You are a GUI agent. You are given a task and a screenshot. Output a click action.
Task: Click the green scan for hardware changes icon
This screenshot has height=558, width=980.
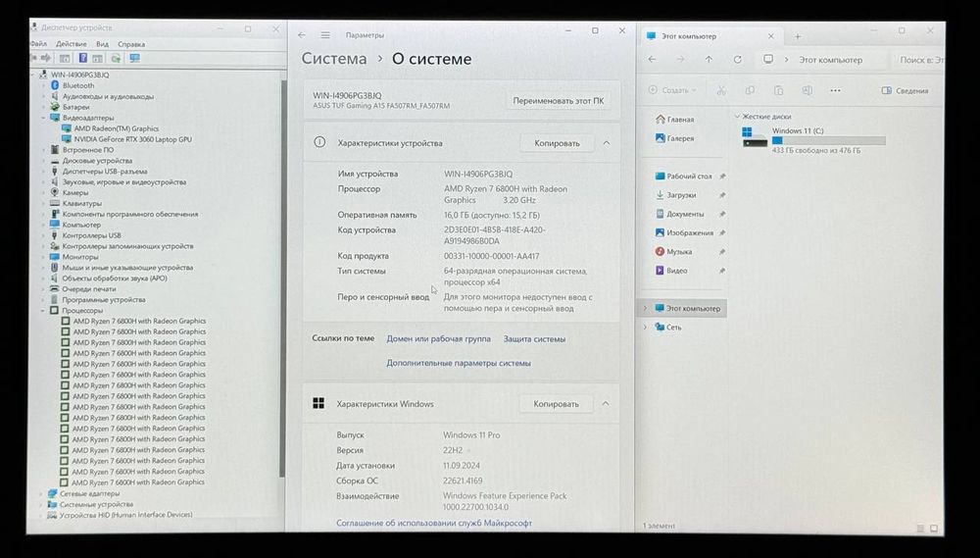116,58
